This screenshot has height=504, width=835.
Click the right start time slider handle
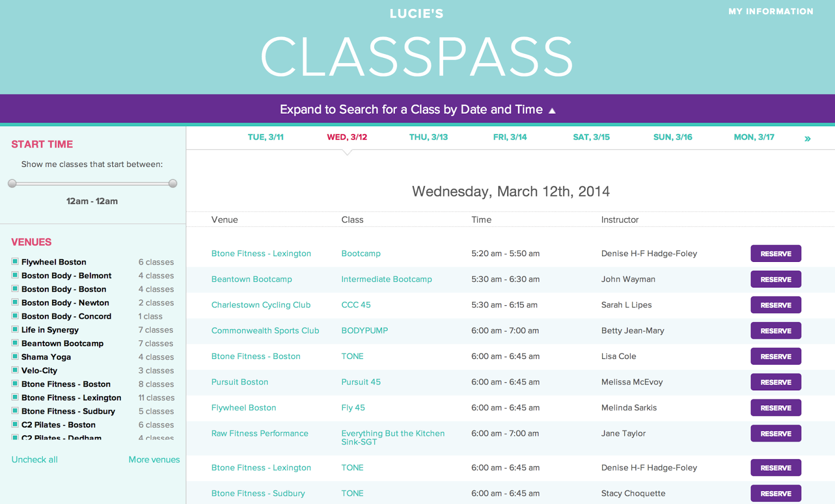pyautogui.click(x=173, y=183)
